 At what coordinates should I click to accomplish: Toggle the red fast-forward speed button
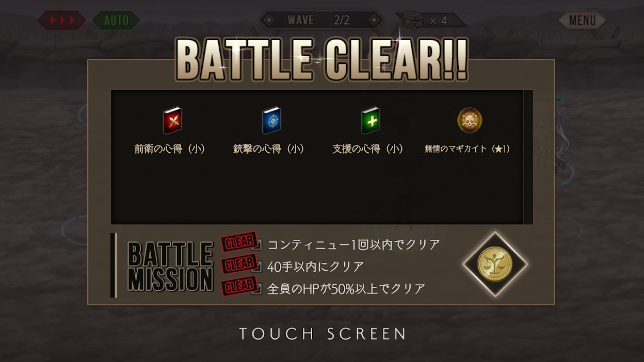click(x=62, y=21)
